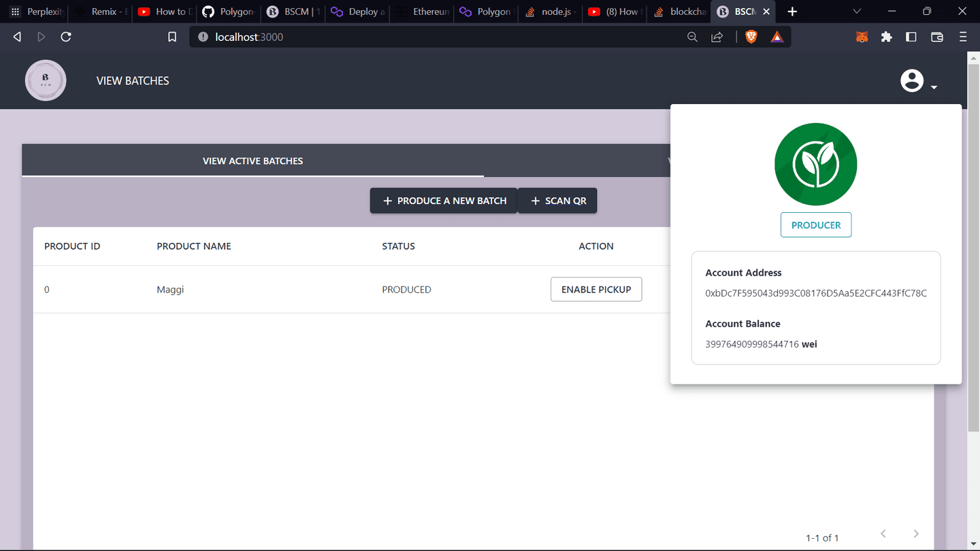Open the extensions puzzle icon
This screenshot has height=551, width=980.
(x=886, y=37)
